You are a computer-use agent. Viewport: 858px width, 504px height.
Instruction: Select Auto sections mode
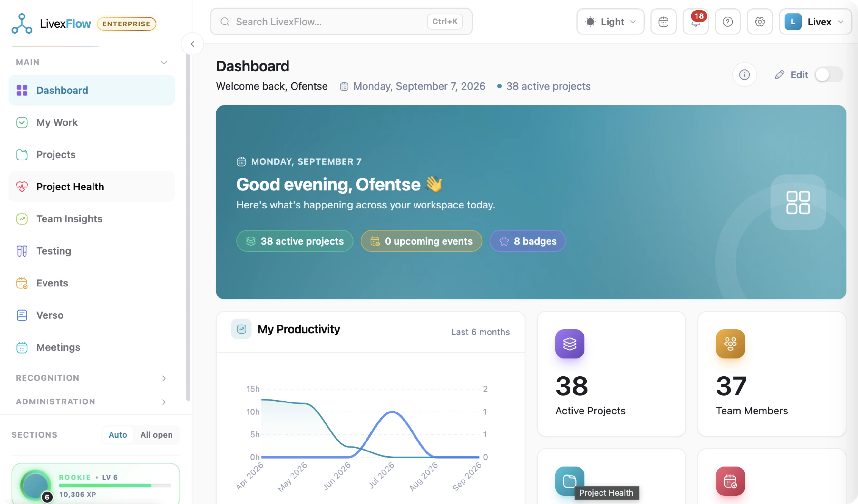118,435
